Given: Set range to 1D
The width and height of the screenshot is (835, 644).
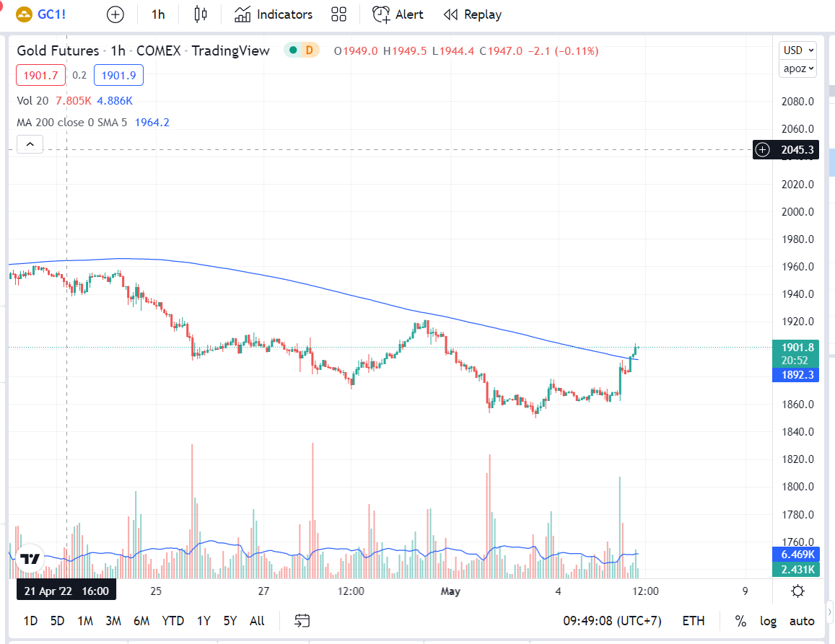Looking at the screenshot, I should (x=30, y=621).
